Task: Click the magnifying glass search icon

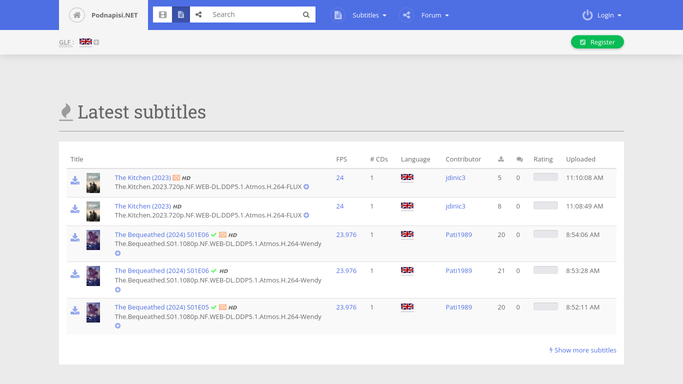Action: [306, 15]
